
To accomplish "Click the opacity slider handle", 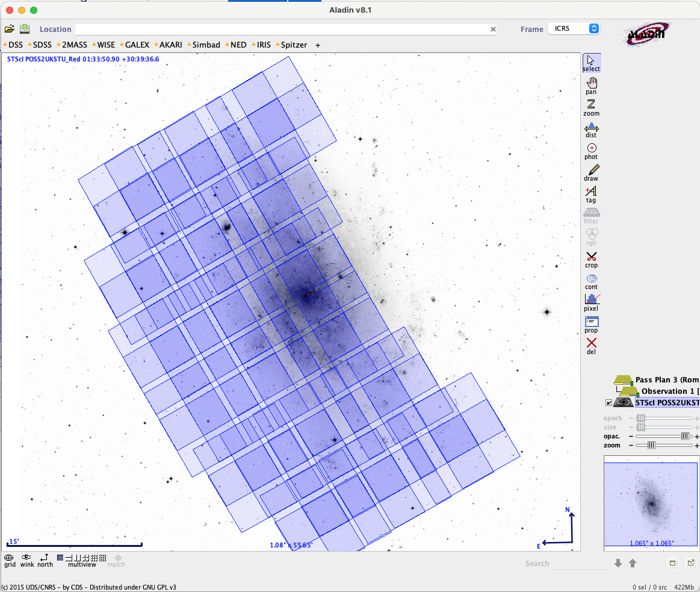I will click(685, 436).
